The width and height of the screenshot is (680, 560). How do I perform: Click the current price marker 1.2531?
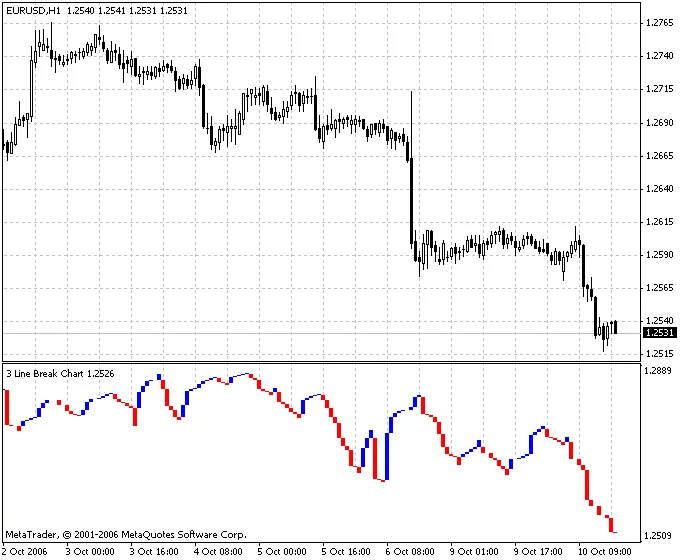pos(659,333)
